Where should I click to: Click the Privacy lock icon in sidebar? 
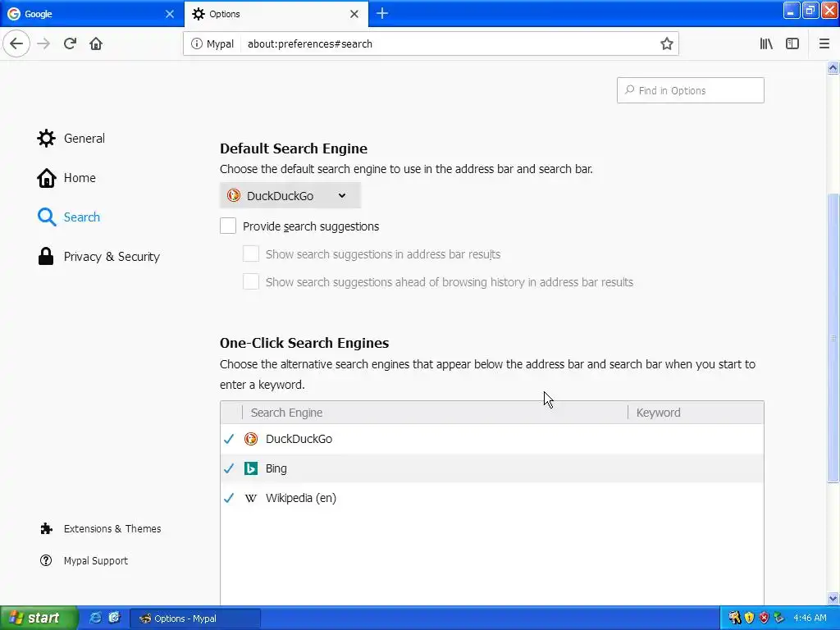point(46,256)
